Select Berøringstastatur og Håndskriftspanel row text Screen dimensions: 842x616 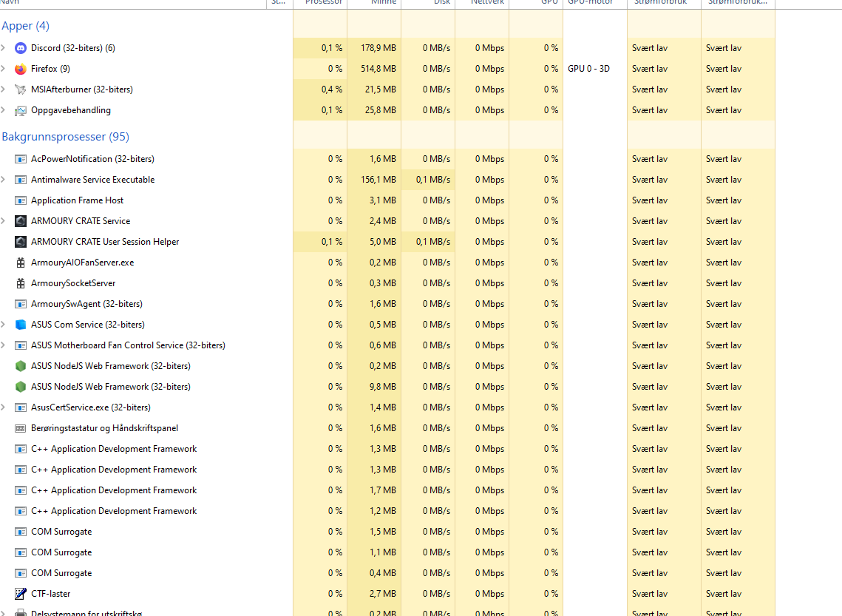(x=105, y=428)
